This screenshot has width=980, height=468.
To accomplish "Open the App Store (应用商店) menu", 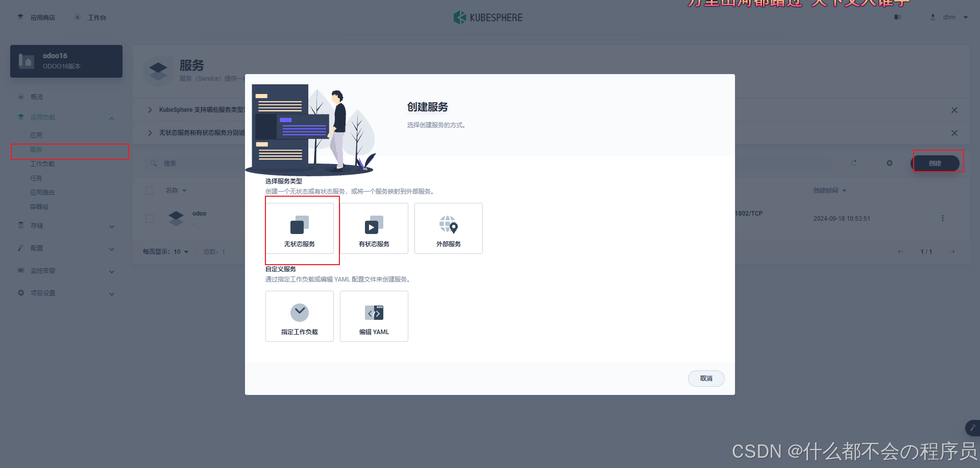I will 36,17.
